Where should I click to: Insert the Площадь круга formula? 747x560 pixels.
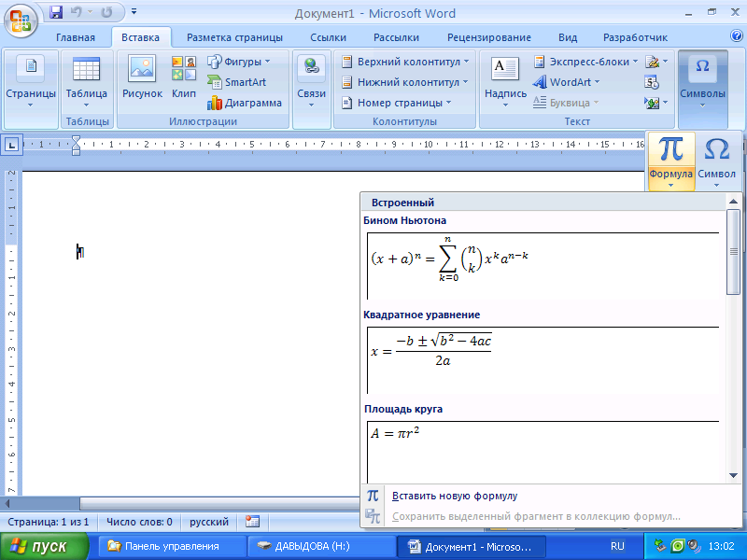(543, 452)
